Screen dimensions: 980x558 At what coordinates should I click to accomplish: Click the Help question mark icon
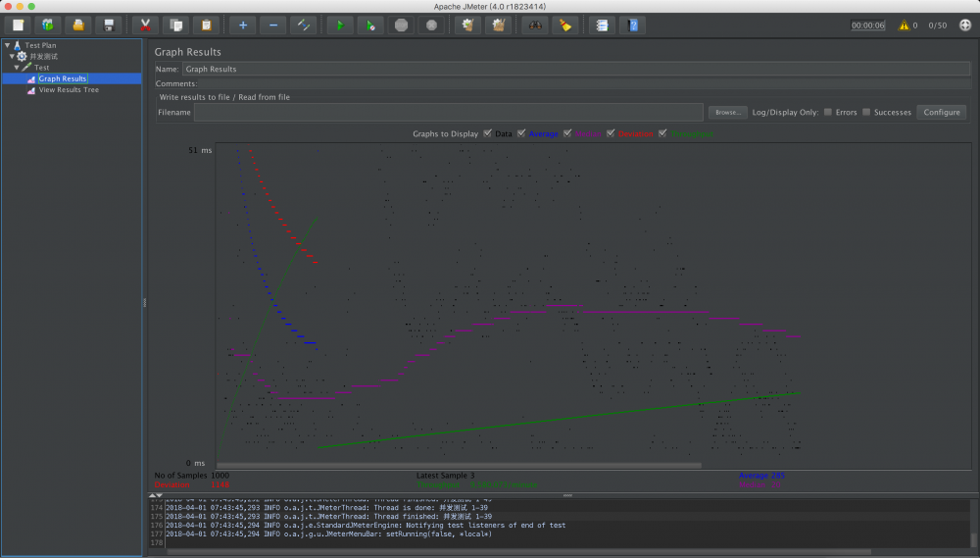634,25
